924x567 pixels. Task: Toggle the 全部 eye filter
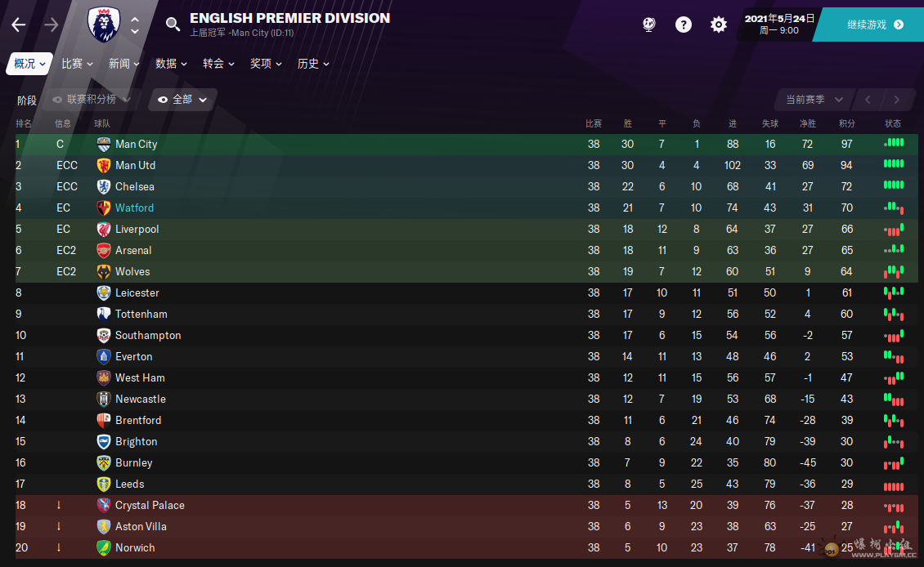tap(182, 100)
